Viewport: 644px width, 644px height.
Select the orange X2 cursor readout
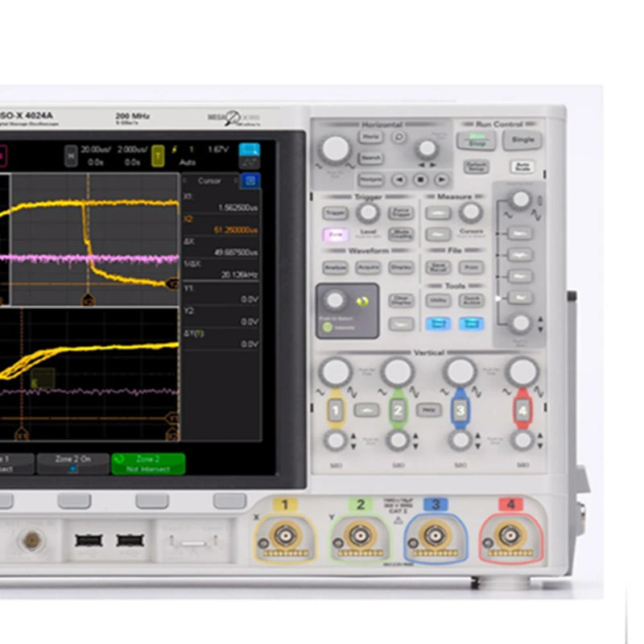(221, 225)
